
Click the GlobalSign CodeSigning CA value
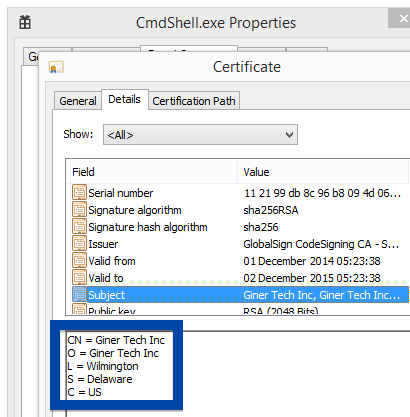[321, 244]
